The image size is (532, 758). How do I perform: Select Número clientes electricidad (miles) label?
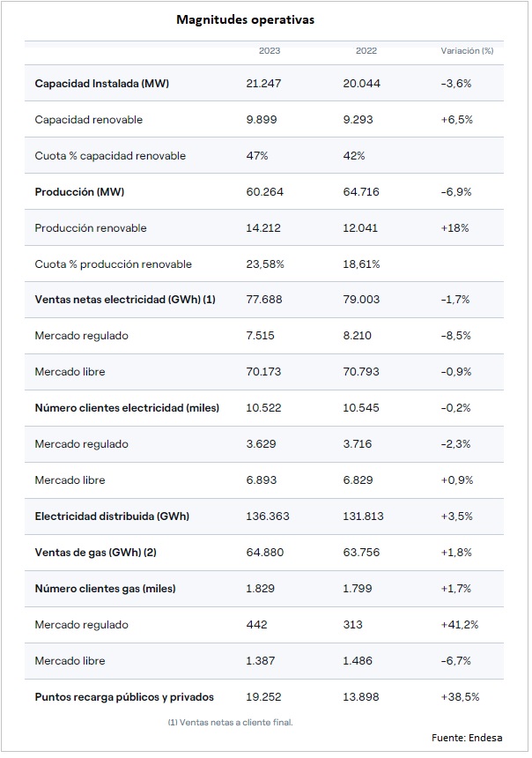[127, 408]
